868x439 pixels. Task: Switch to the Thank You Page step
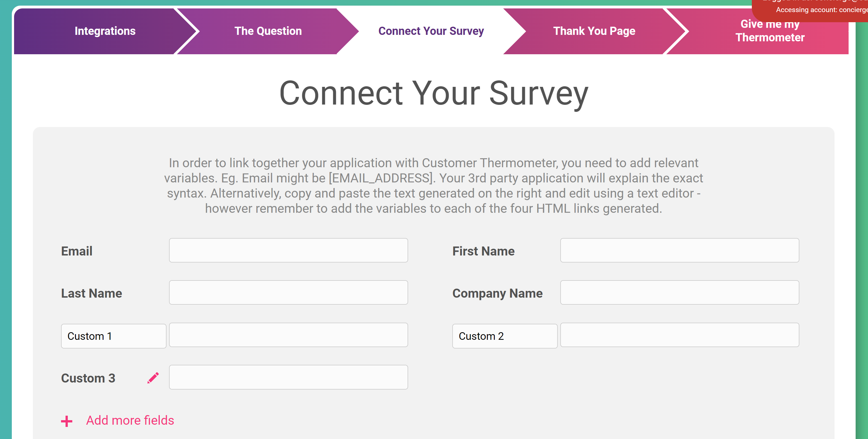click(594, 31)
